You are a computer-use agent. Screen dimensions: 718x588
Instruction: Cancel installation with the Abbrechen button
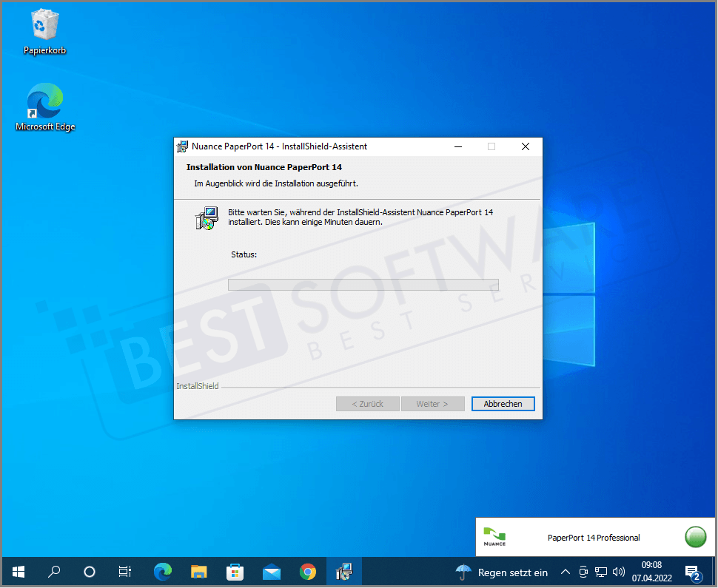(503, 403)
